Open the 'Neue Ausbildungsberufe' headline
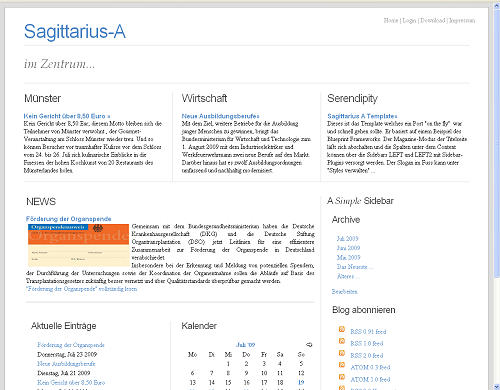500x390 pixels. [x=220, y=116]
